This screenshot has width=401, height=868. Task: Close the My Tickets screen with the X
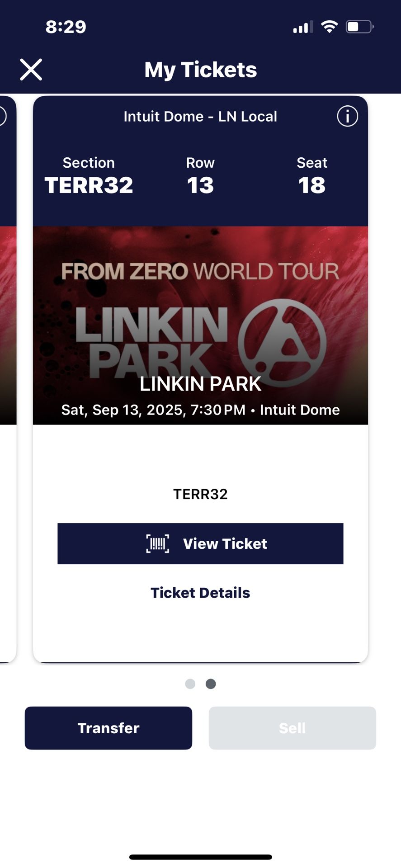click(x=31, y=70)
